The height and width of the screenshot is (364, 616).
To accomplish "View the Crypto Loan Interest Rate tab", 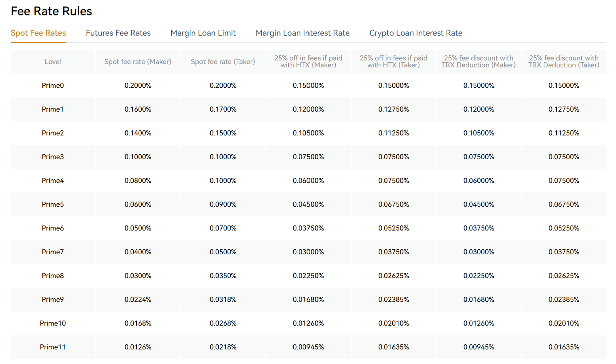I will point(415,33).
